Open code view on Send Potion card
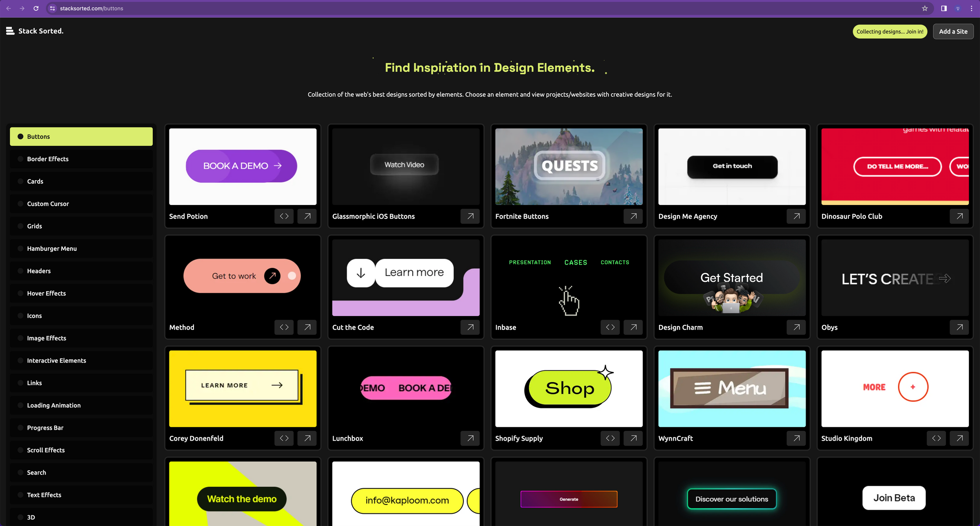This screenshot has width=980, height=526. click(x=284, y=216)
